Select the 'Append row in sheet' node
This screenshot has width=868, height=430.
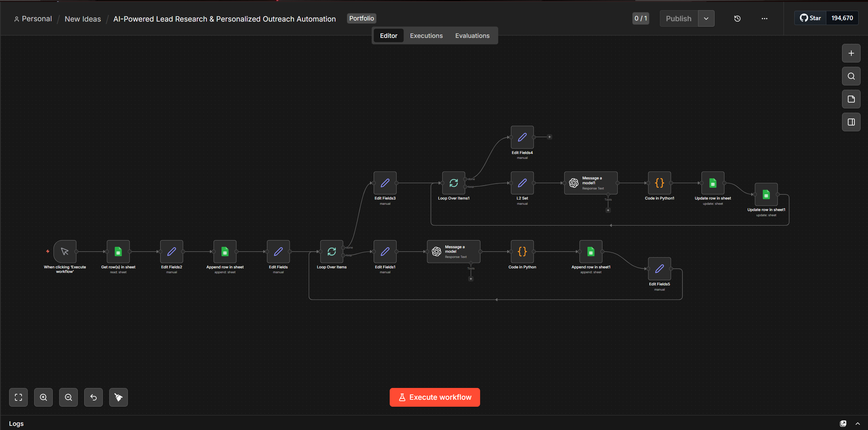click(225, 251)
